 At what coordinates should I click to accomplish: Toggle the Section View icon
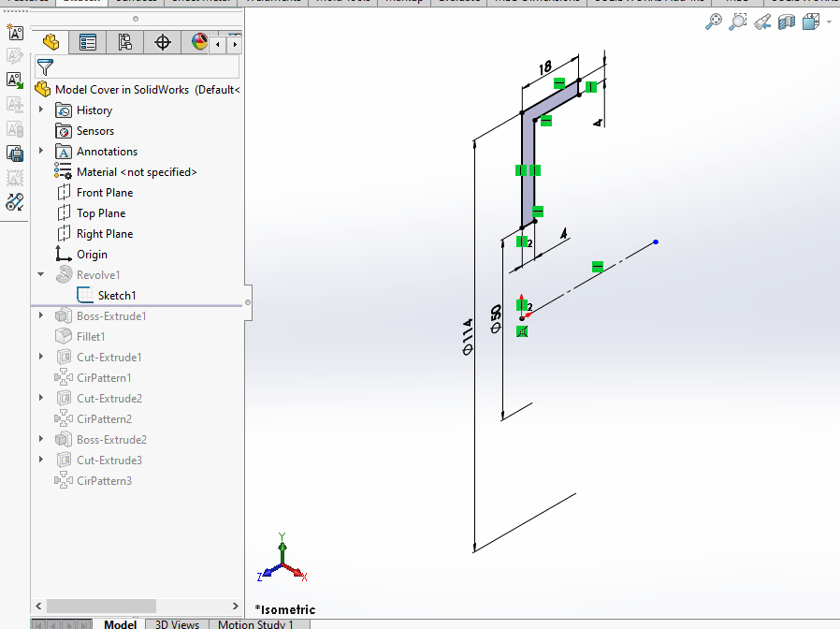pos(787,22)
